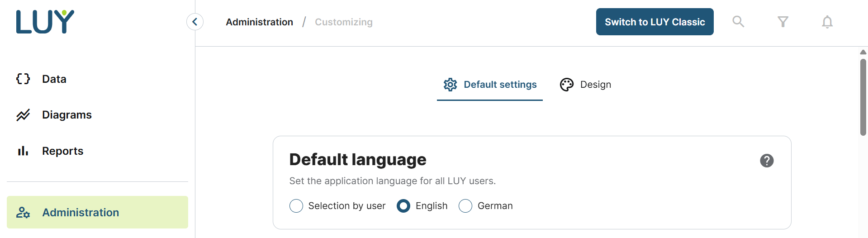Image resolution: width=868 pixels, height=238 pixels.
Task: Open the filter funnel icon
Action: [x=783, y=22]
